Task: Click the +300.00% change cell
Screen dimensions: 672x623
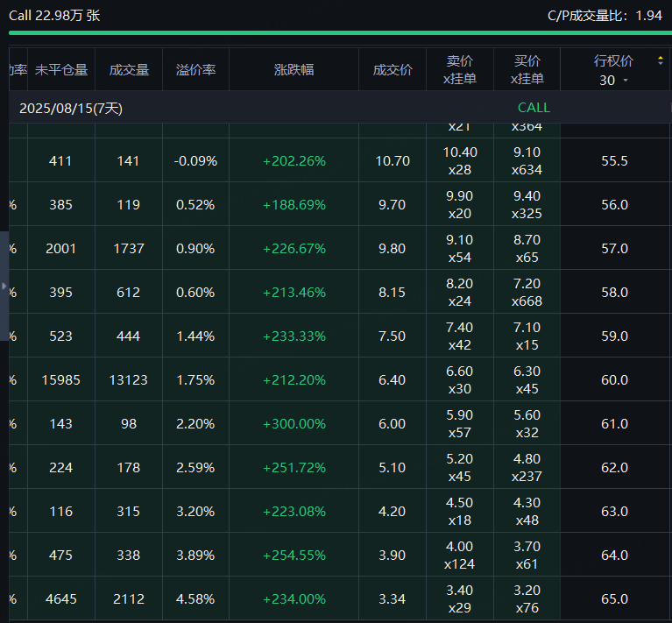Action: click(x=294, y=423)
